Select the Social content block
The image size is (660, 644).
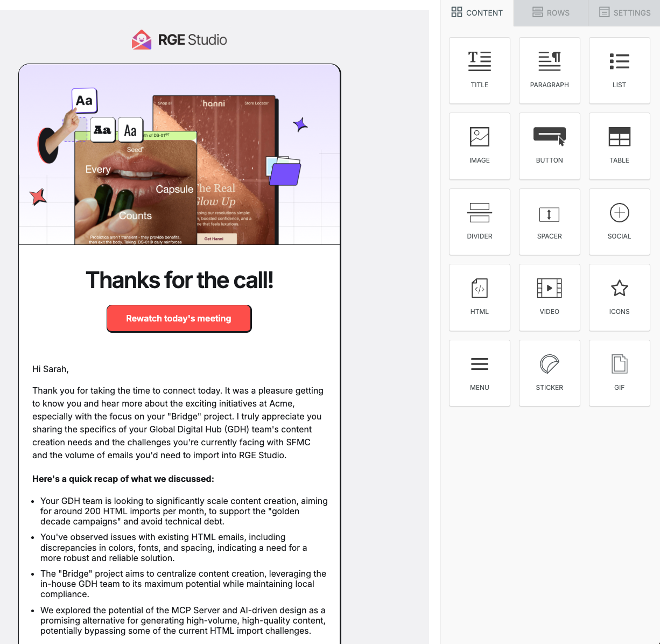coord(619,222)
